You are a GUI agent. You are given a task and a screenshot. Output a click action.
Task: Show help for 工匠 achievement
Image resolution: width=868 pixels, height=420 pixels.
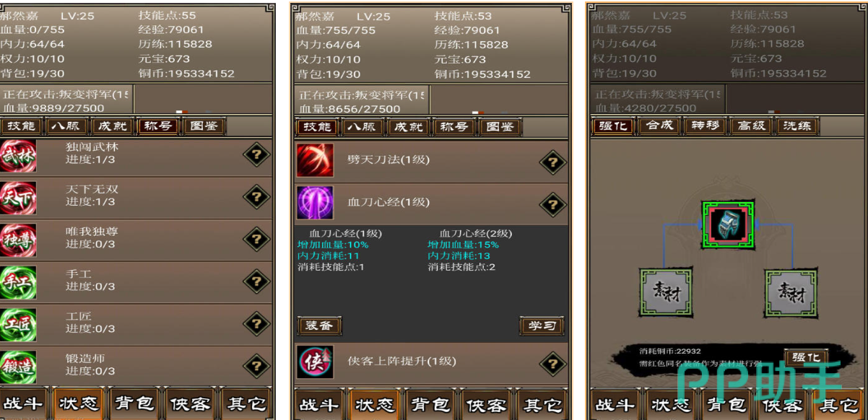[x=256, y=323]
